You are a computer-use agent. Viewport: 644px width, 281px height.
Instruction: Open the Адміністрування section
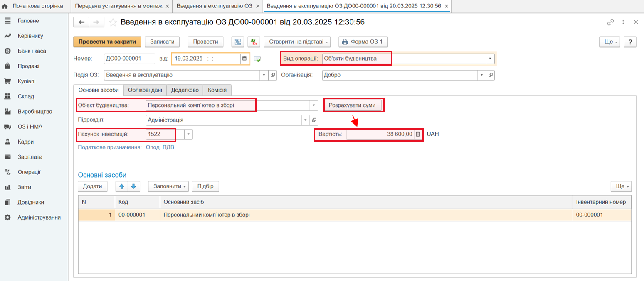[39, 217]
